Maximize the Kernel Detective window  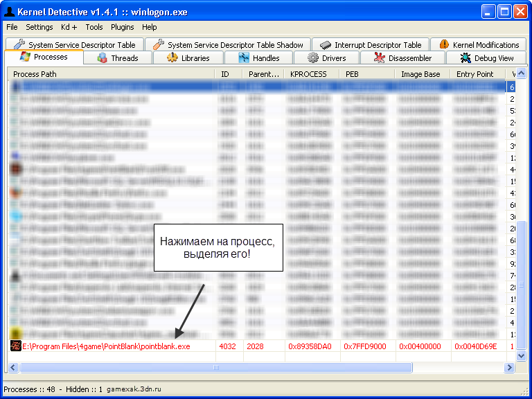[504, 12]
